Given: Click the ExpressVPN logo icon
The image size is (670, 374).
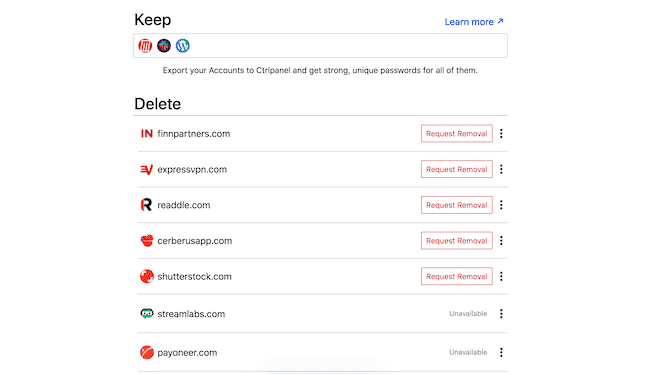Looking at the screenshot, I should (147, 170).
